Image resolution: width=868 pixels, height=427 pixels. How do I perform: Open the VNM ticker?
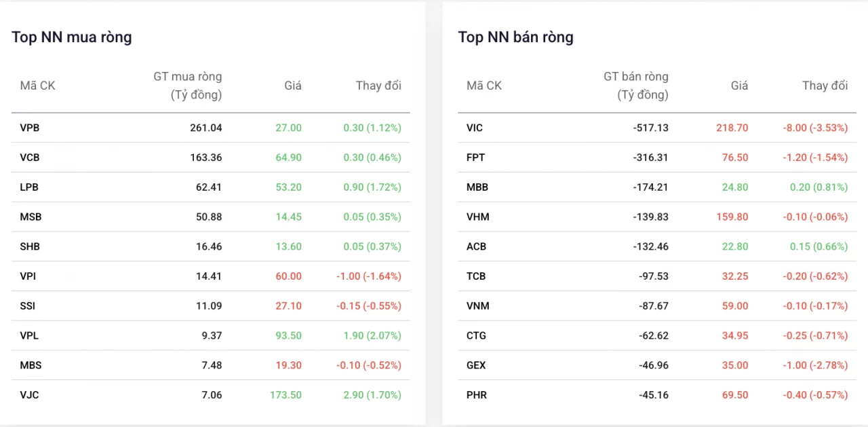click(478, 306)
